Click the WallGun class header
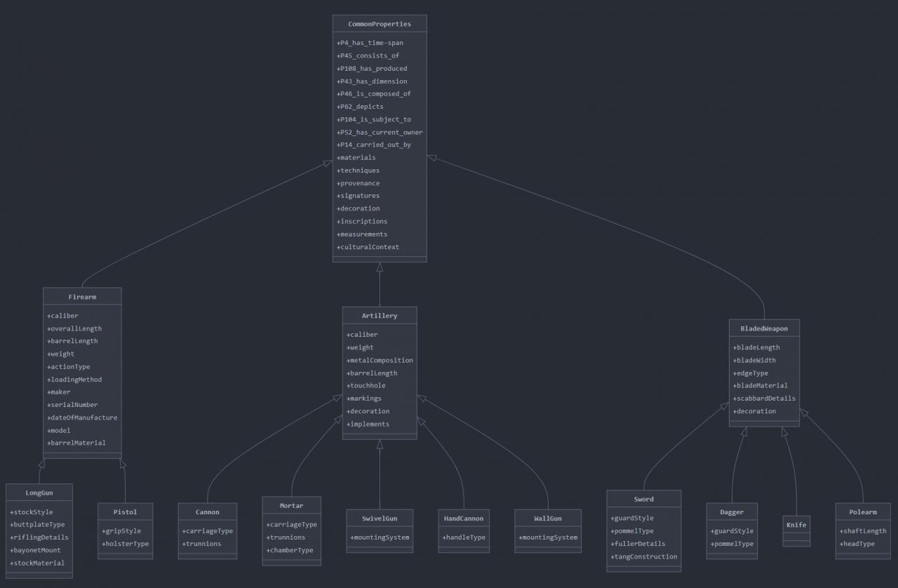The height and width of the screenshot is (588, 898). [547, 519]
